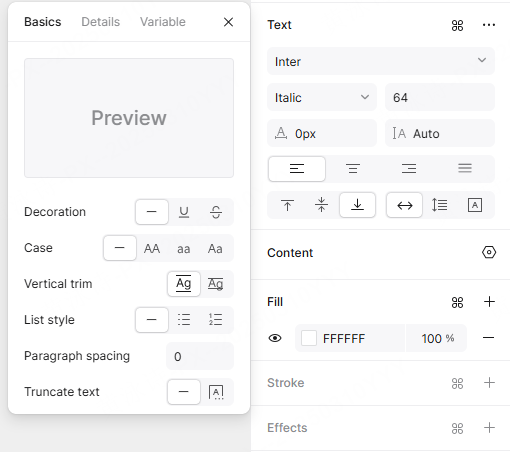The image size is (510, 452).
Task: Set fixed size text box
Action: pos(475,205)
